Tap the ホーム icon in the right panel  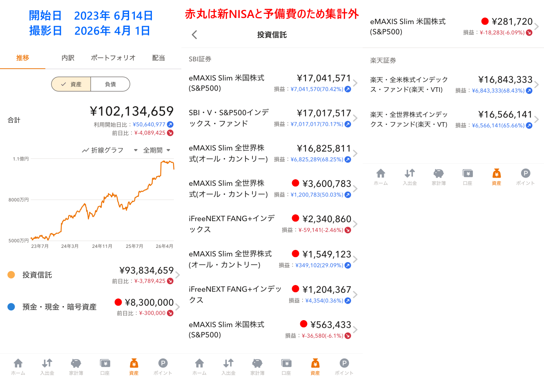tap(381, 177)
